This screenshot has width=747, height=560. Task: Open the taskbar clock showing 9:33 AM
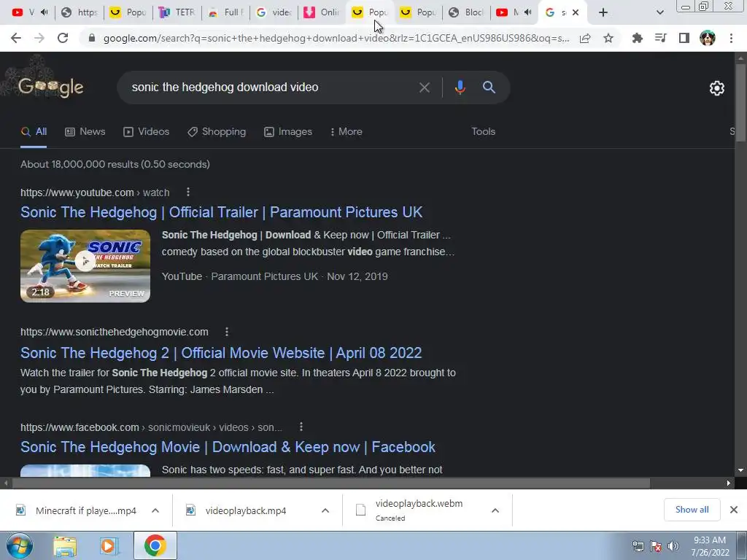710,546
